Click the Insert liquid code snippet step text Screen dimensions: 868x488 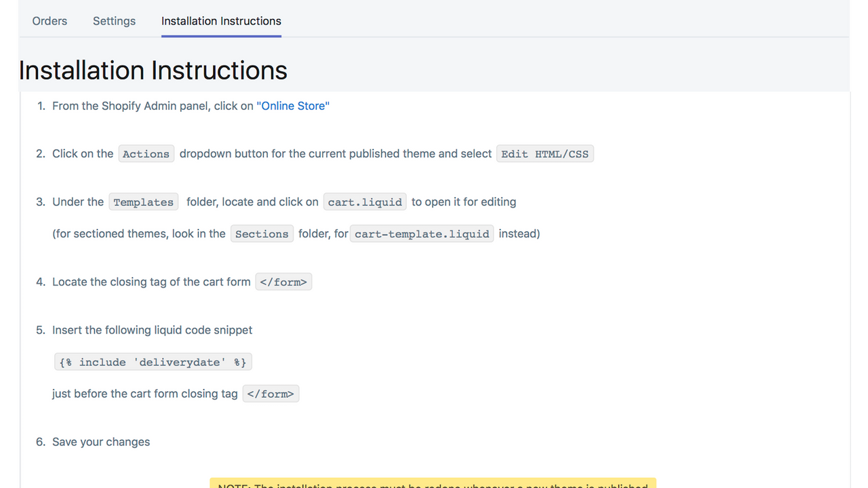(152, 329)
